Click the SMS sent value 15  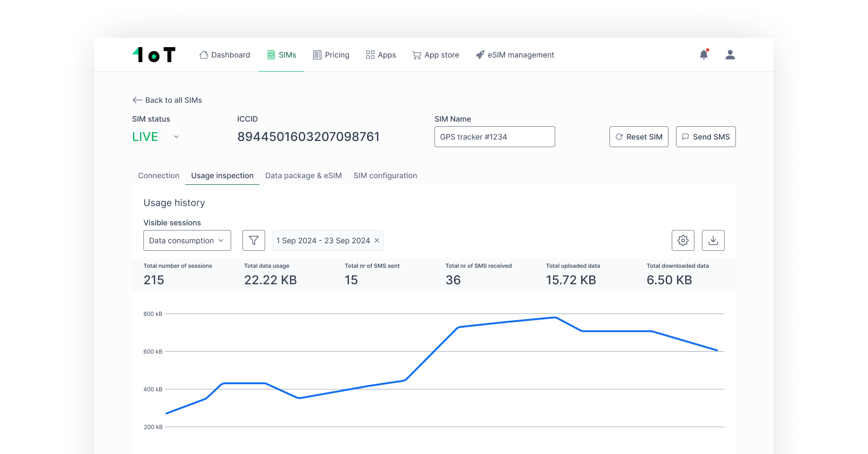[x=351, y=280]
